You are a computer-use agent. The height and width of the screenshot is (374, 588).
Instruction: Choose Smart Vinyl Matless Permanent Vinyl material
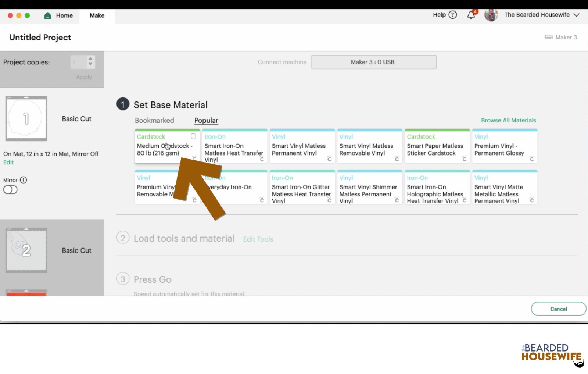pos(302,146)
